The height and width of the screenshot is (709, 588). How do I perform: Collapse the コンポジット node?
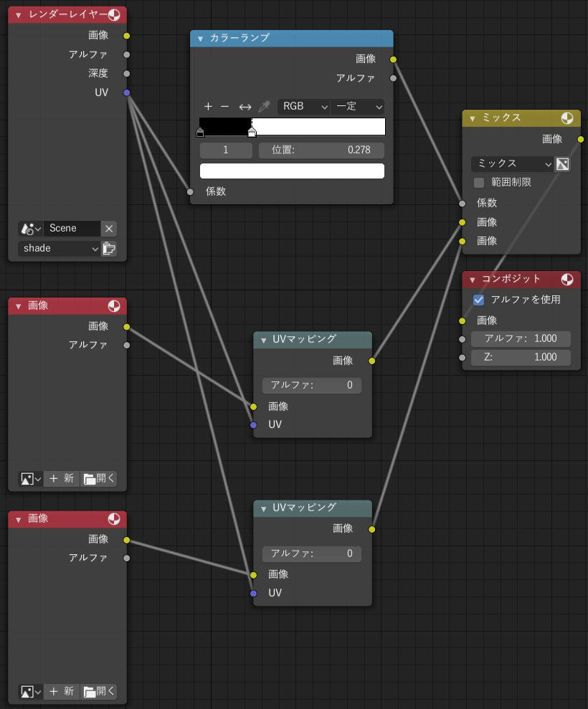point(473,280)
